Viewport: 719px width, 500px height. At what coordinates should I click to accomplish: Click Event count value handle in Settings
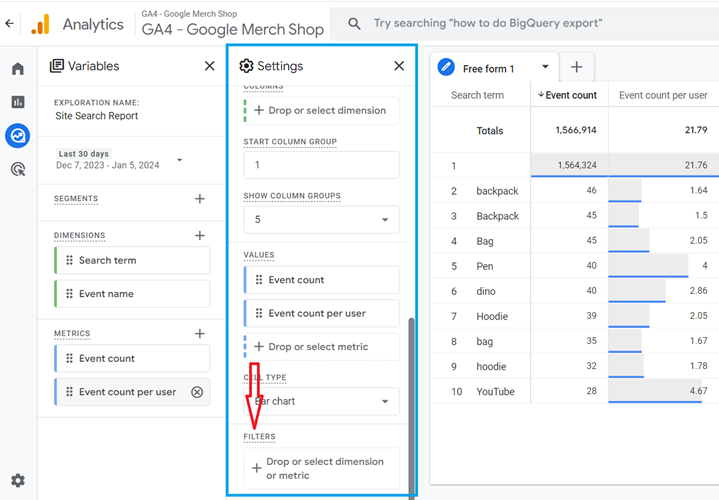259,280
